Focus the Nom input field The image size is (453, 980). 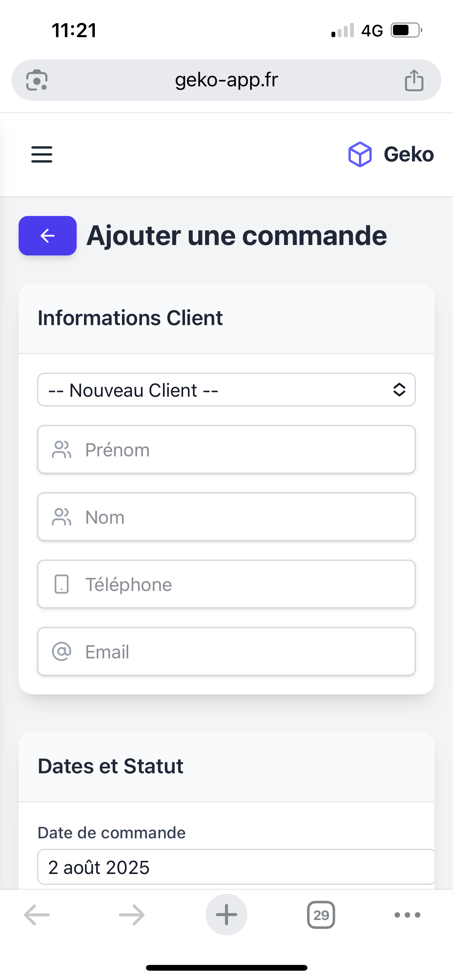[x=226, y=517]
